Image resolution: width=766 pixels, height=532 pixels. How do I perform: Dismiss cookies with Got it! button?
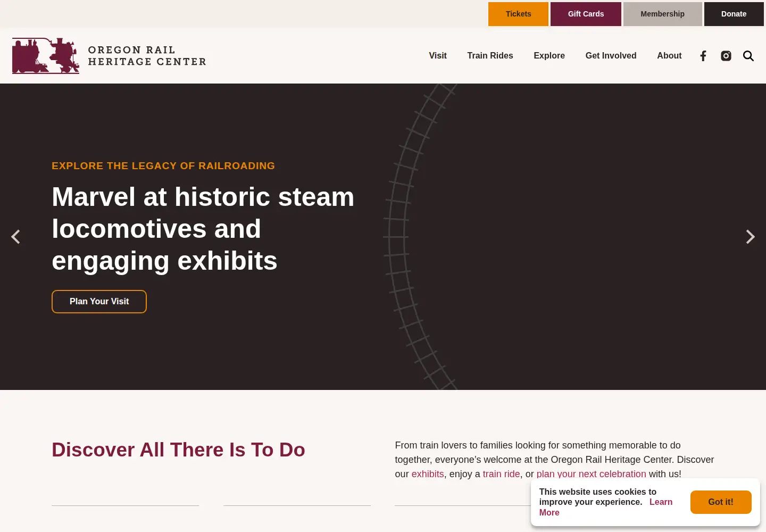[x=721, y=502]
